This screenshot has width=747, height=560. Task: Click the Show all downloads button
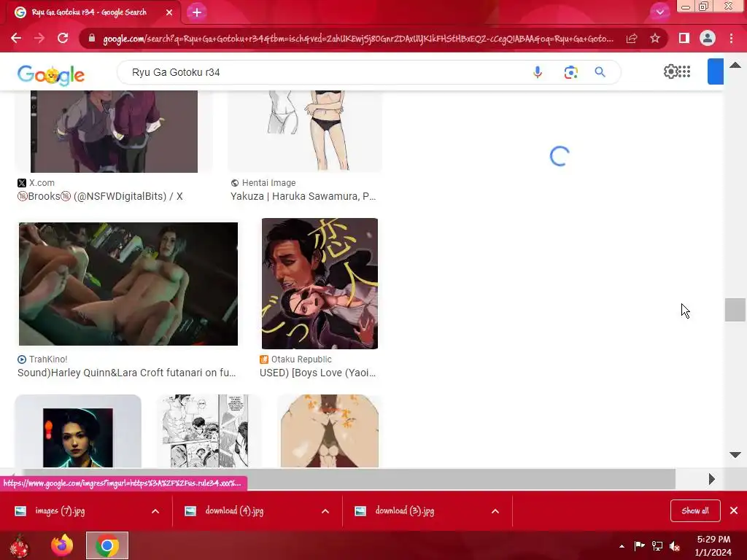pyautogui.click(x=695, y=510)
